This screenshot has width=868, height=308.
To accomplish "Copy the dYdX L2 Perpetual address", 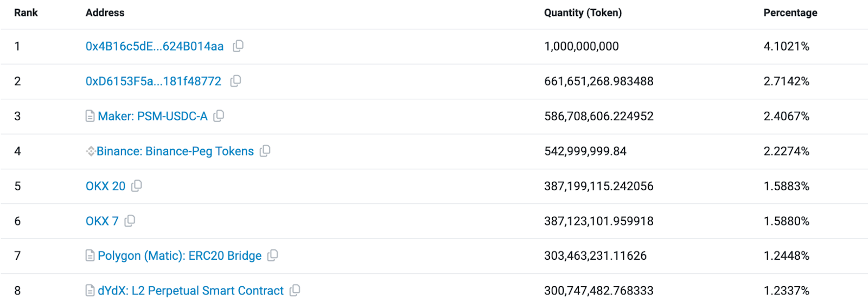I will click(x=295, y=291).
